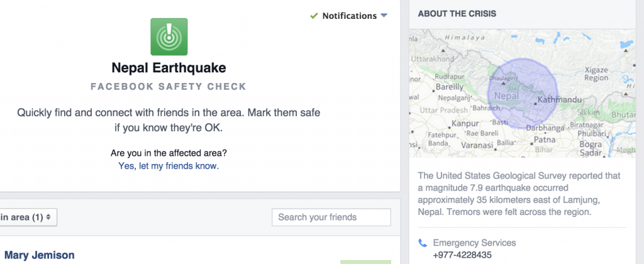Screen dimensions: 644x264
Task: Open the Notifications dropdown arrow
Action: (384, 16)
